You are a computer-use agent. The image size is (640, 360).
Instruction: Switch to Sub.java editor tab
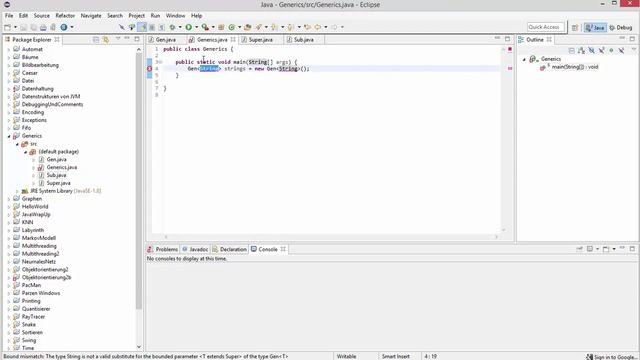coord(304,40)
